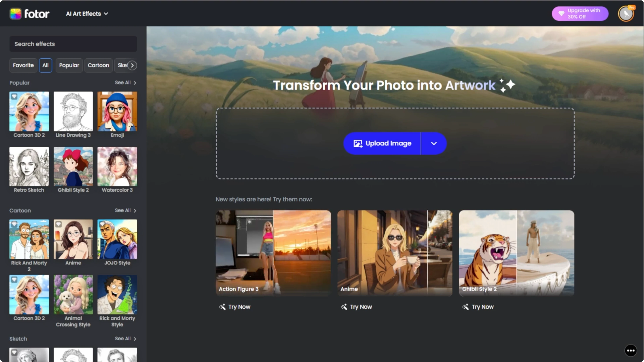Image resolution: width=644 pixels, height=362 pixels.
Task: Toggle favorite heart on first Sketch thumbnail
Action: pyautogui.click(x=14, y=353)
